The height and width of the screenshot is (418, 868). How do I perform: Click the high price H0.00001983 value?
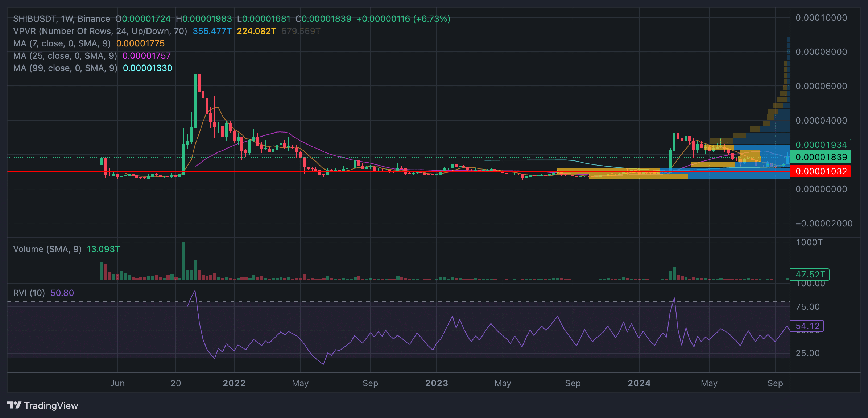(204, 19)
